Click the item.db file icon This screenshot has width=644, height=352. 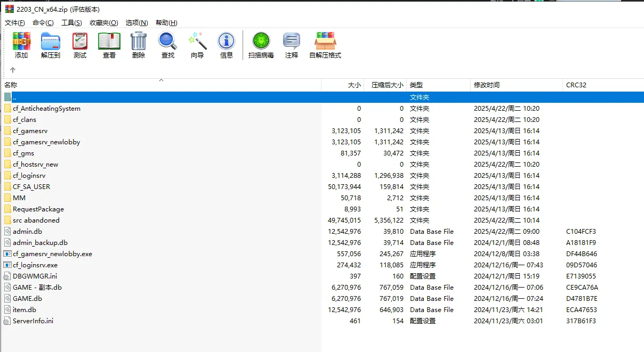point(7,309)
